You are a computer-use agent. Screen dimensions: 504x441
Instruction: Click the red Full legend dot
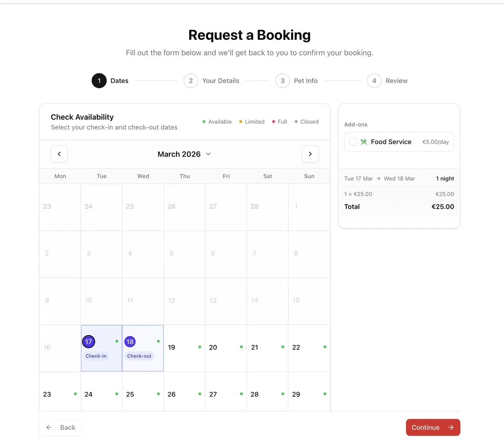click(273, 121)
